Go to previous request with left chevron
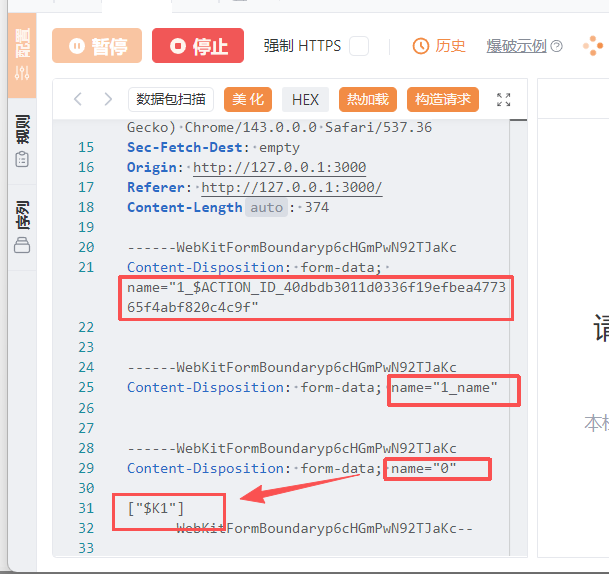 coord(78,99)
